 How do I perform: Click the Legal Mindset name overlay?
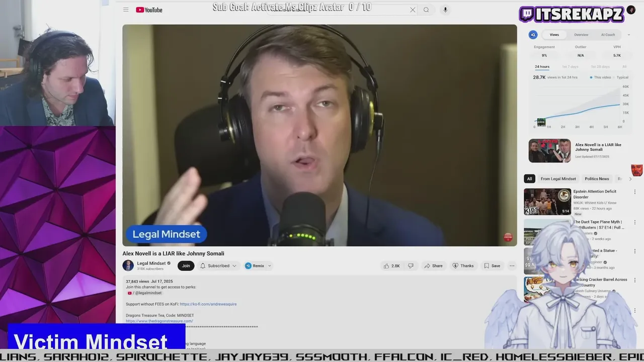coord(166,234)
